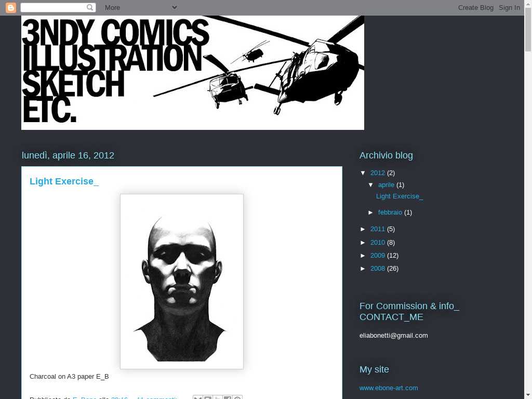Click the Blogger logo icon

coord(10,7)
